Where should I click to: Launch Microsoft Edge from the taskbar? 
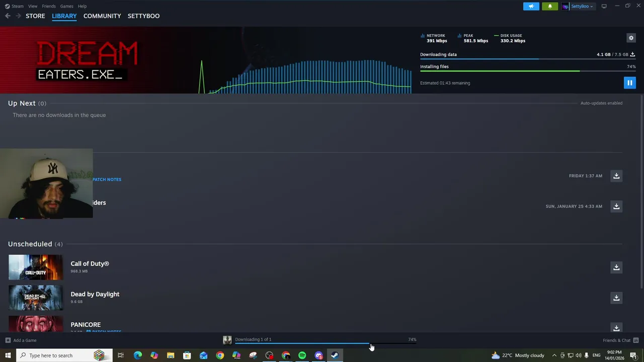point(137,355)
